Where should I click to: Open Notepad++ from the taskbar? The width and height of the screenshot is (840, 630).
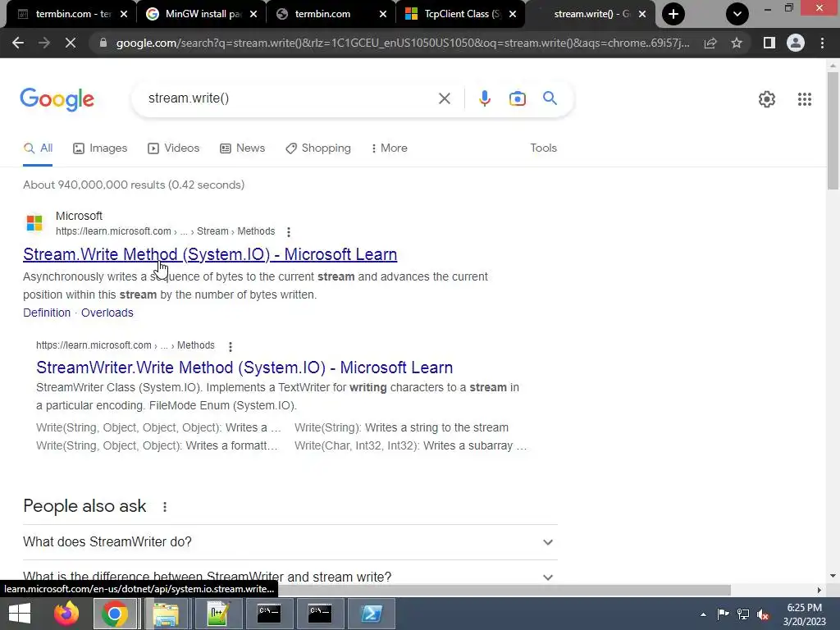pyautogui.click(x=218, y=614)
